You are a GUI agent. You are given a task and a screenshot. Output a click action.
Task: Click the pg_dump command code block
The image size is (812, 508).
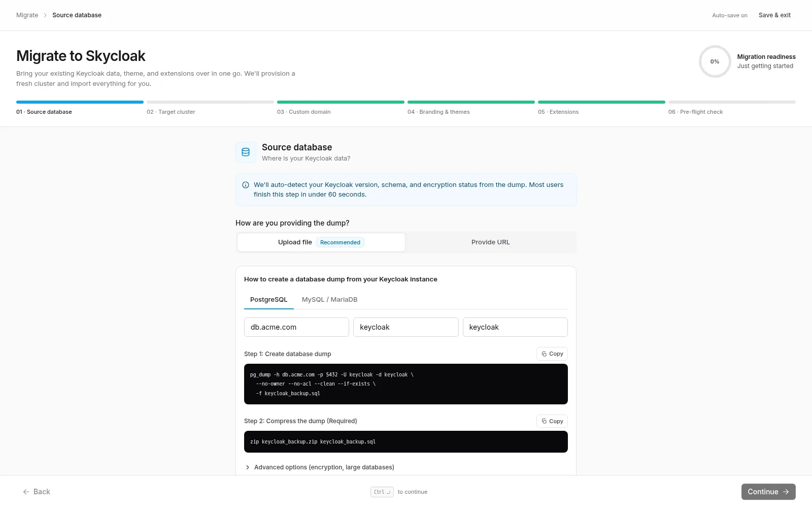pos(406,384)
